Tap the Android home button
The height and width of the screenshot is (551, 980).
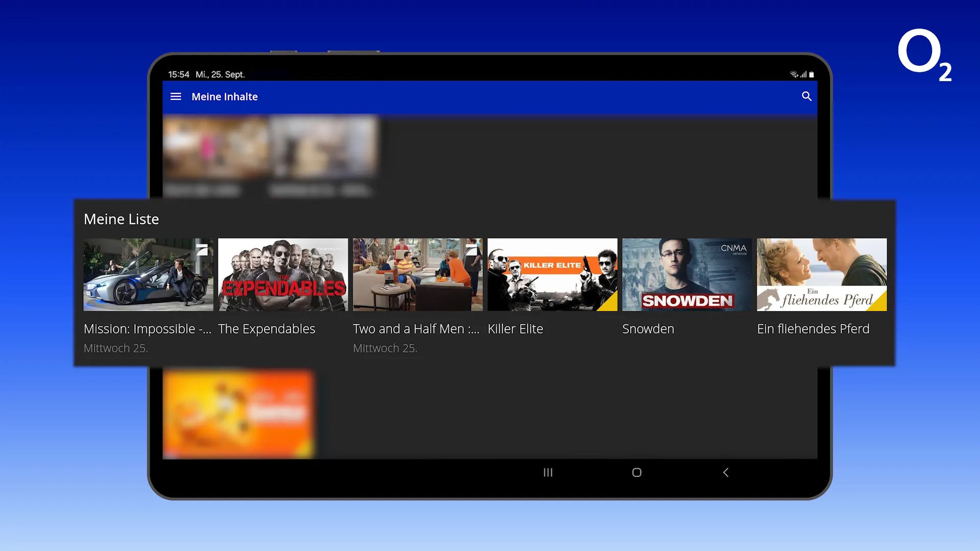click(x=636, y=472)
